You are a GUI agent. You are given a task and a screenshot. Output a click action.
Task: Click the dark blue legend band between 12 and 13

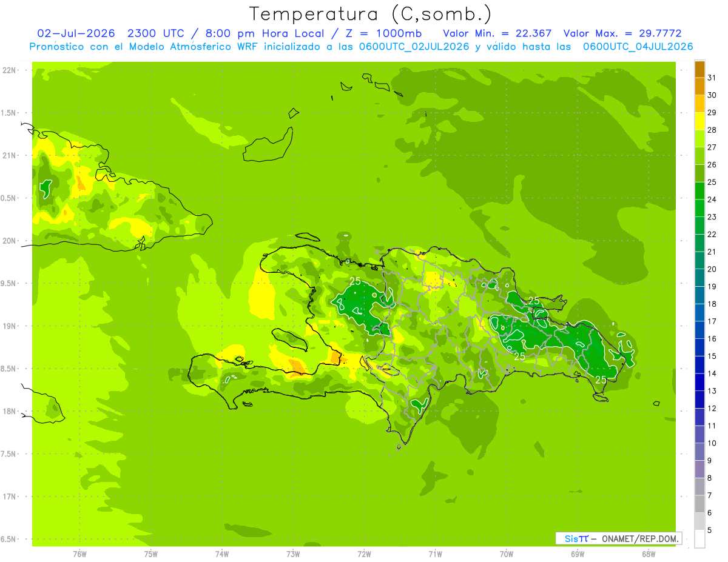(699, 400)
